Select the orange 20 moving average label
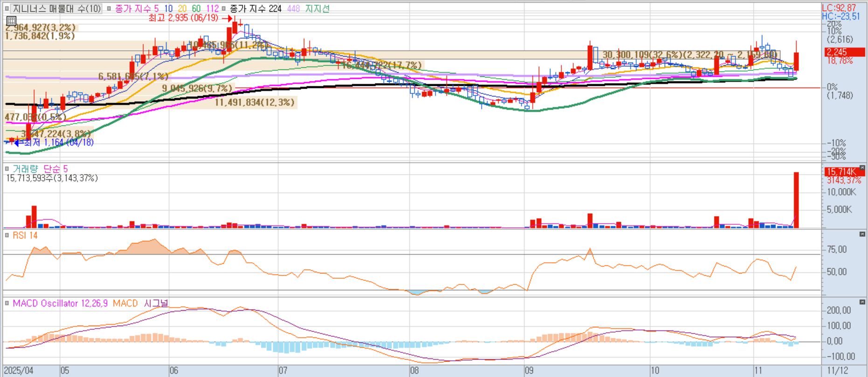868x377 pixels. 182,8
